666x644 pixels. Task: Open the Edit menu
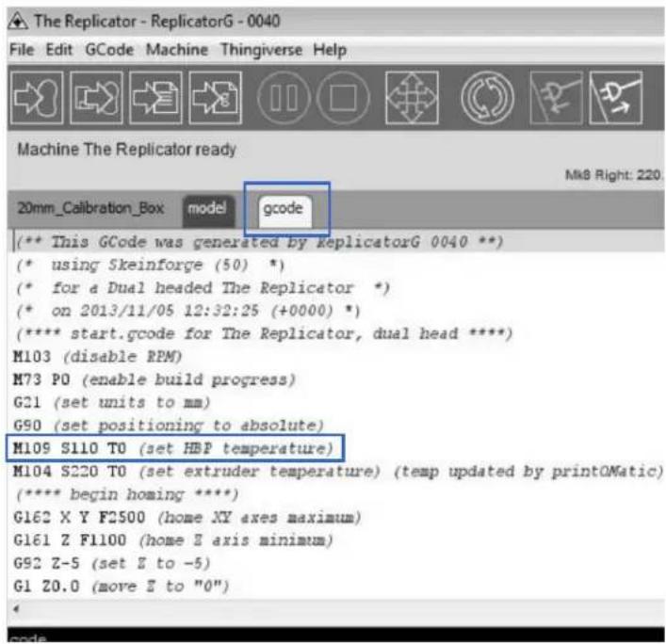click(x=59, y=50)
